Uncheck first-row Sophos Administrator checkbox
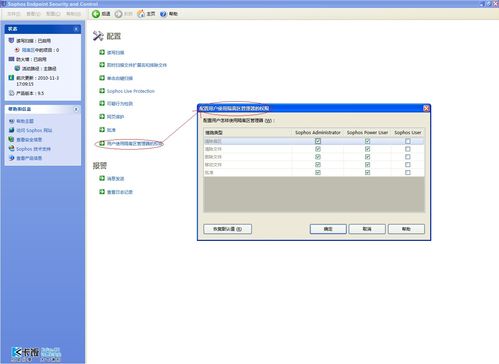Viewport: 499px width, 364px height. click(318, 141)
